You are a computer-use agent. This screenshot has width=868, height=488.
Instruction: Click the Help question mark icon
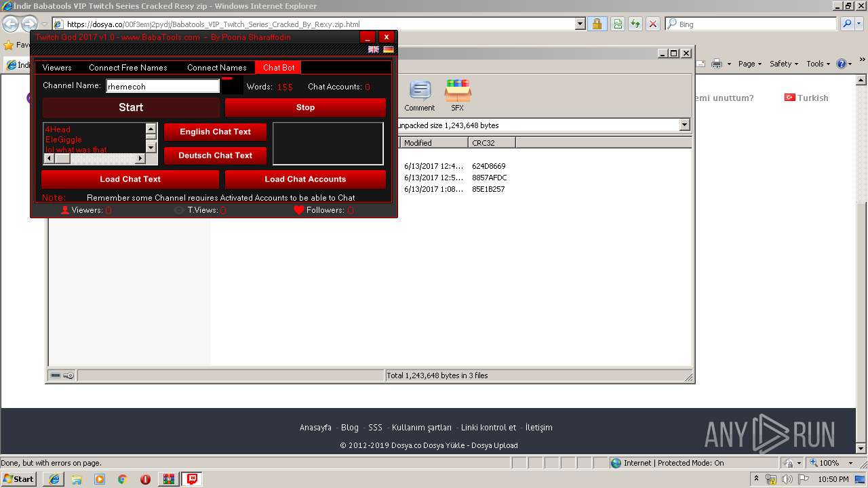[841, 64]
